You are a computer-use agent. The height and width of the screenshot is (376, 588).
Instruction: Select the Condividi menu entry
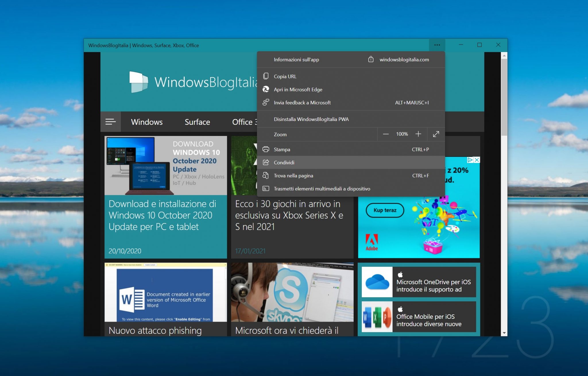(x=351, y=162)
